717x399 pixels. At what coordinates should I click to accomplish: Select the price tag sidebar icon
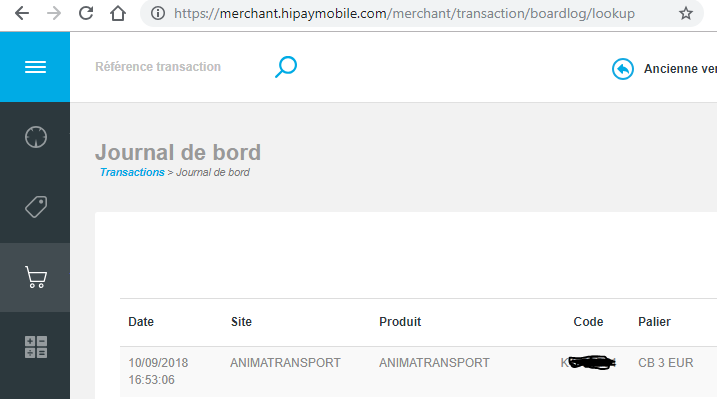click(36, 207)
